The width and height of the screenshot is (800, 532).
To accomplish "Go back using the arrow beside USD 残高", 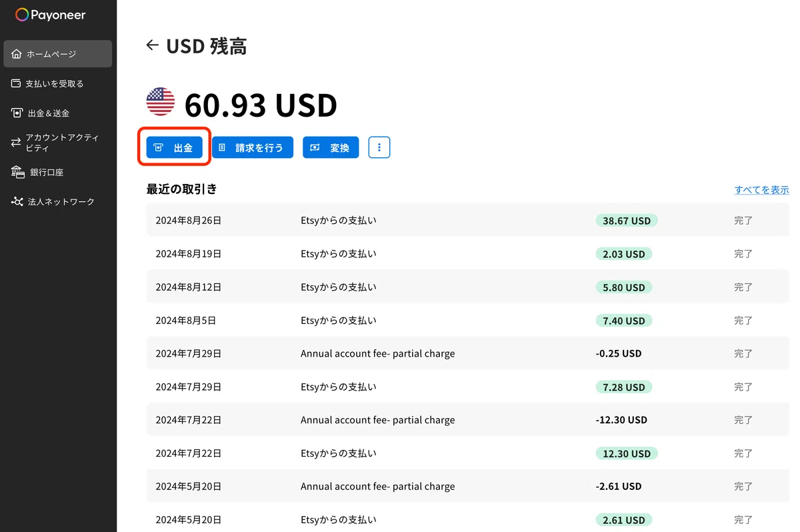I will point(153,45).
